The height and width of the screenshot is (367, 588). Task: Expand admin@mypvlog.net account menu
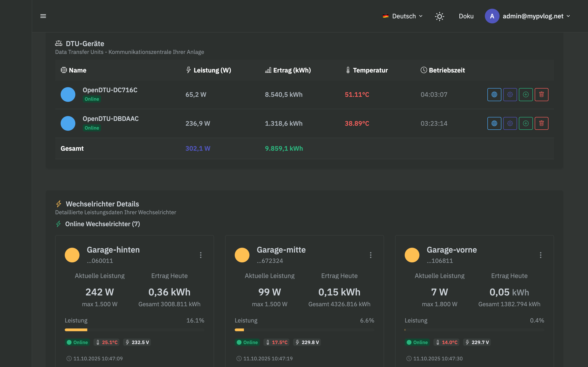click(x=536, y=16)
